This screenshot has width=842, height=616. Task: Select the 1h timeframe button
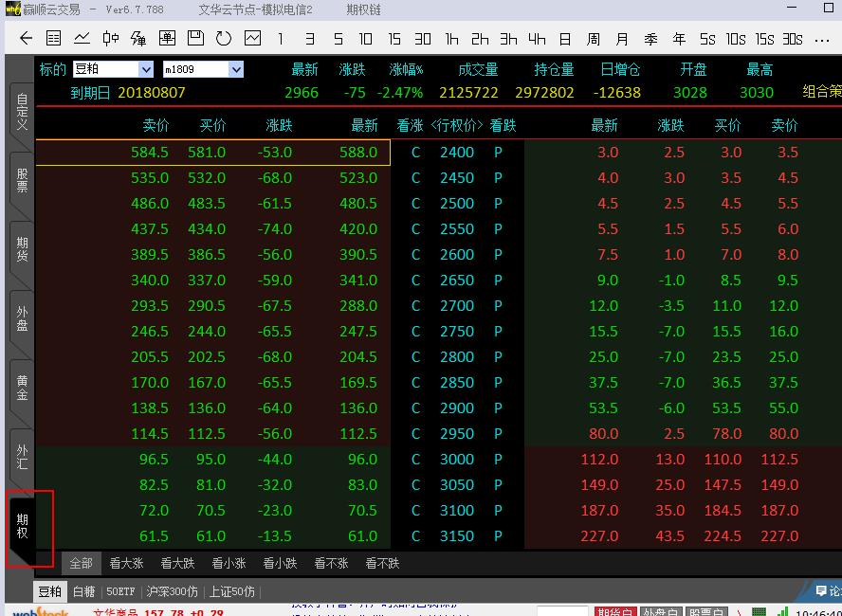click(451, 39)
